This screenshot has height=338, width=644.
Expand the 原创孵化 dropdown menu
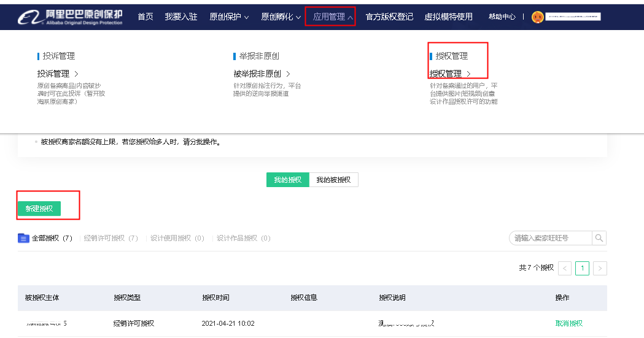coord(281,17)
